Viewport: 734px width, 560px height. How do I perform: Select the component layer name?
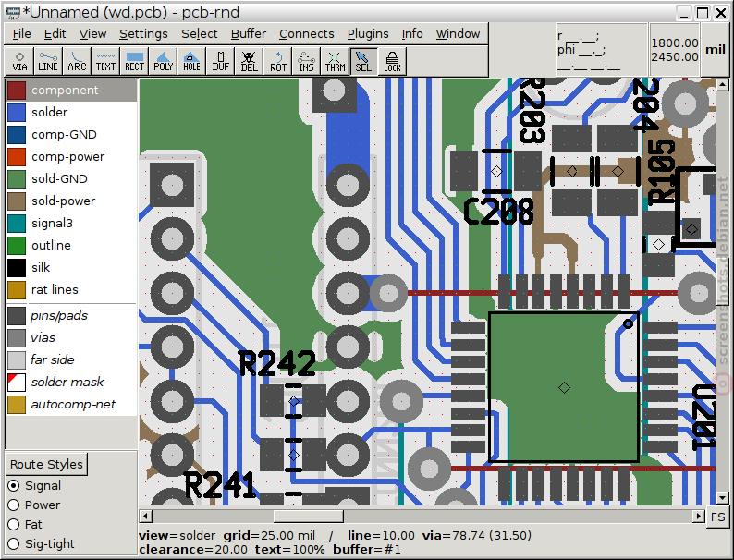click(x=65, y=91)
